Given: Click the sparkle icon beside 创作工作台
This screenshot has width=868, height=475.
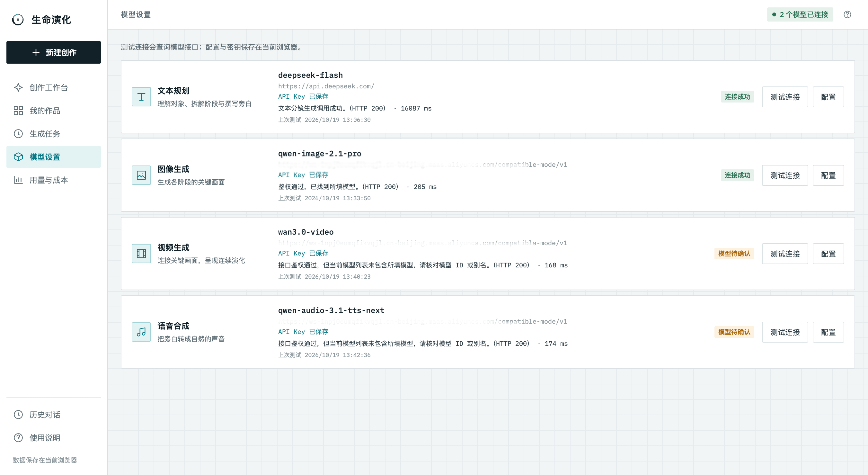Looking at the screenshot, I should coord(18,88).
